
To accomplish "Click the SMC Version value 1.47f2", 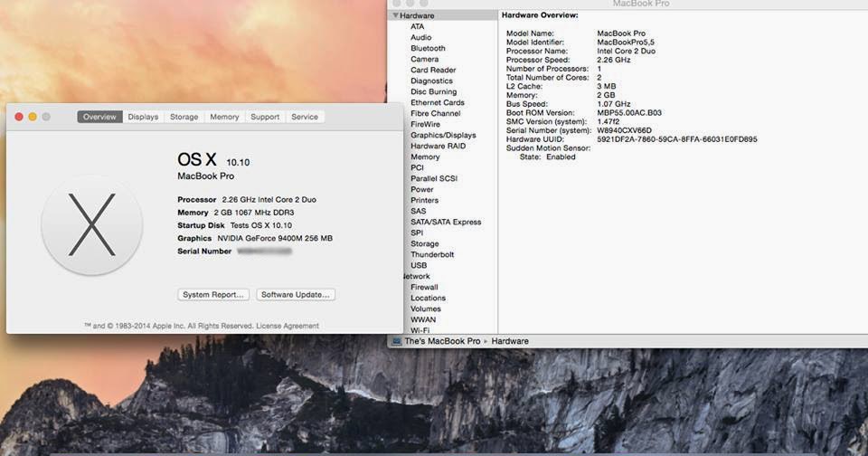I will 608,121.
